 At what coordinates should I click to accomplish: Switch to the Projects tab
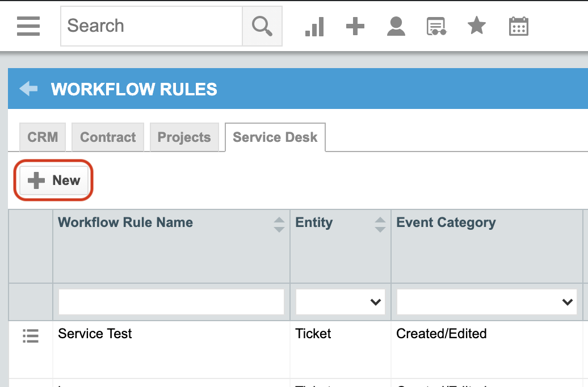(184, 137)
